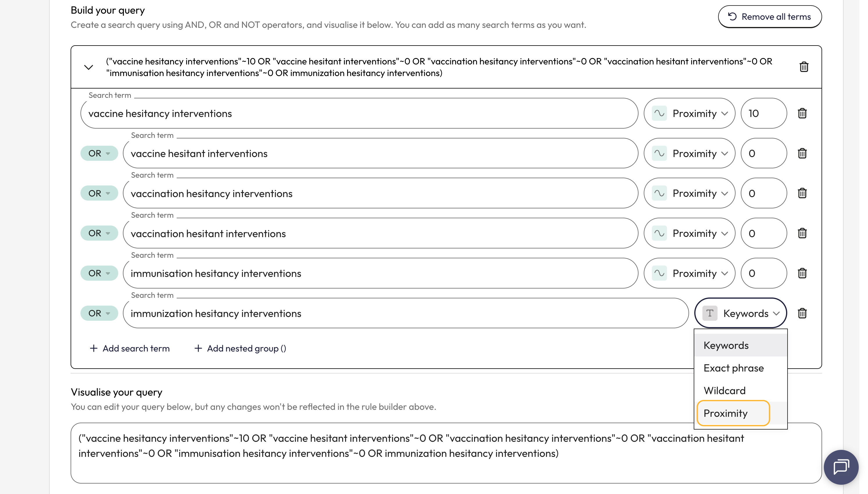
Task: Delete the 'vaccination hesitancy interventions' term
Action: click(x=802, y=193)
